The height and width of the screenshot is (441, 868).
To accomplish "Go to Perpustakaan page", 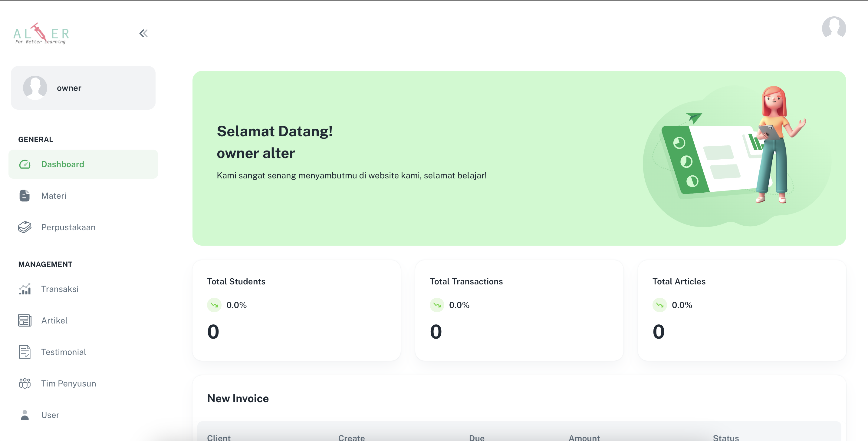I will (x=68, y=227).
